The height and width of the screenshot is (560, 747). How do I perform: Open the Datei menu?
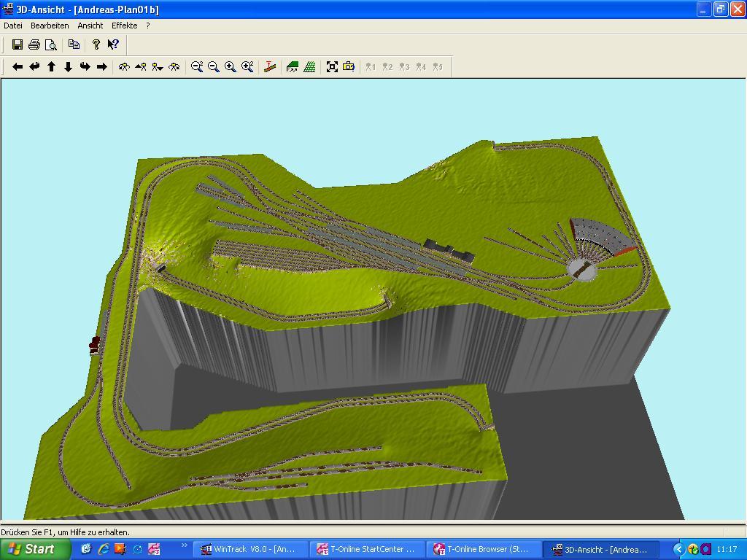[13, 26]
